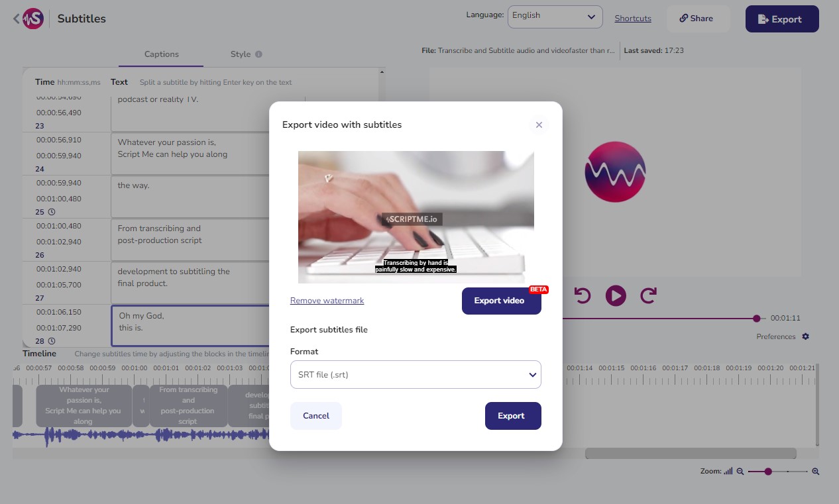
Task: Click the Style tab info icon
Action: pyautogui.click(x=258, y=54)
